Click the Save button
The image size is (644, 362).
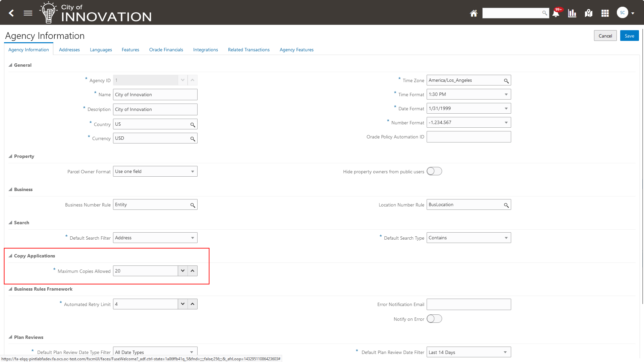click(629, 36)
